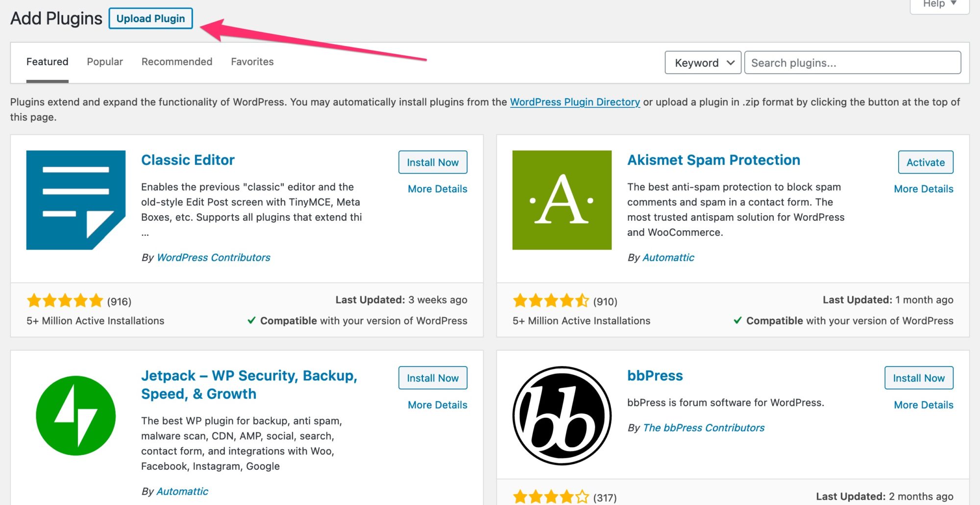Open the Help dropdown tab
The image size is (980, 505).
(939, 5)
